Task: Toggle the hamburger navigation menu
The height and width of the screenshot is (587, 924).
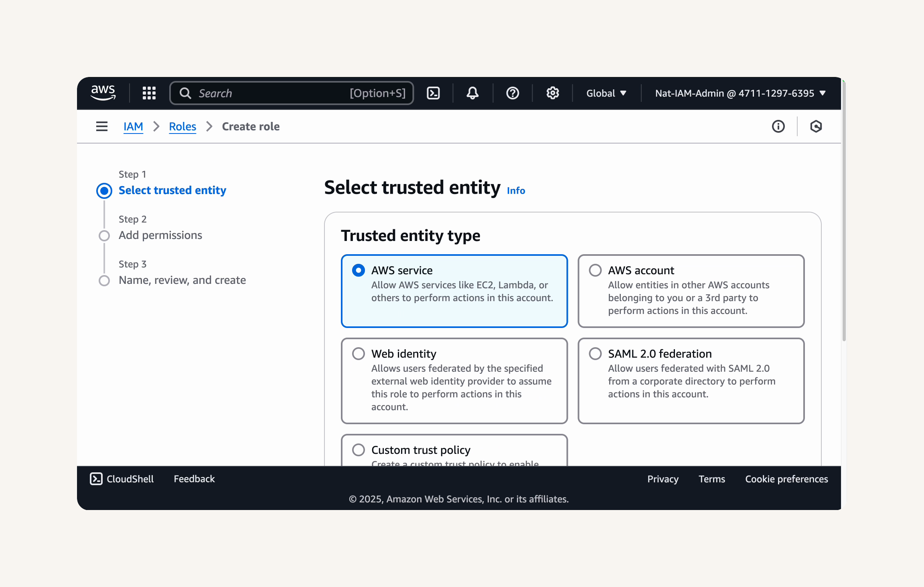Action: 102,126
